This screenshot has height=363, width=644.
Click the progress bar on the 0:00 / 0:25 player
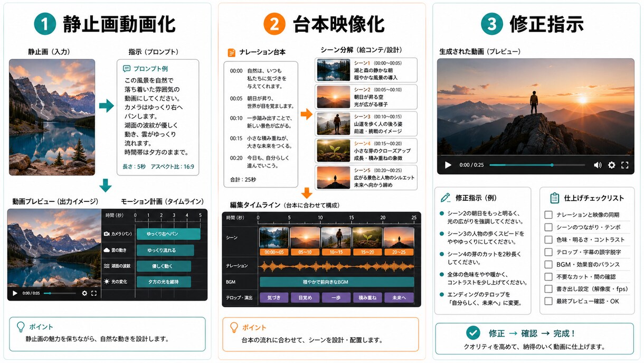538,165
